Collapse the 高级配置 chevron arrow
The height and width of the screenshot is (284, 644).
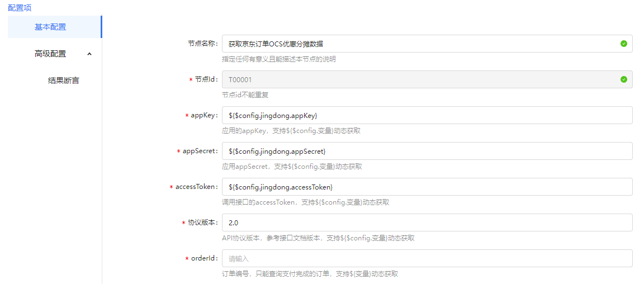point(89,54)
